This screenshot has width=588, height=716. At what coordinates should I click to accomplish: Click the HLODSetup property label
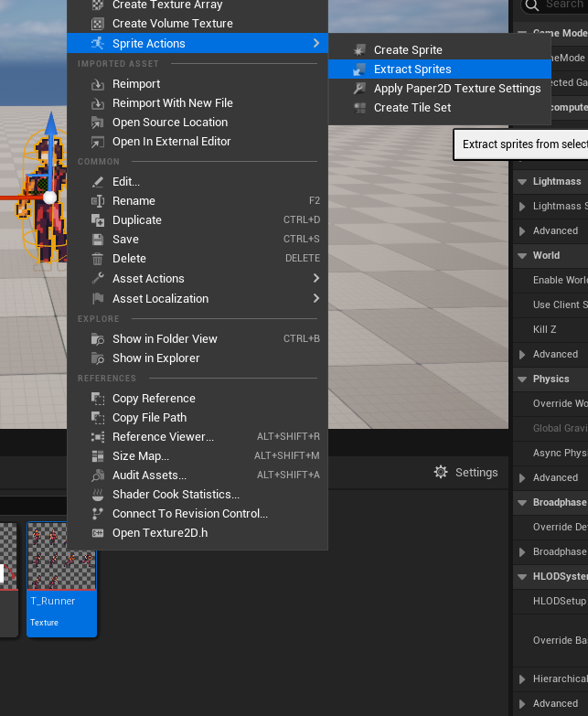click(560, 601)
